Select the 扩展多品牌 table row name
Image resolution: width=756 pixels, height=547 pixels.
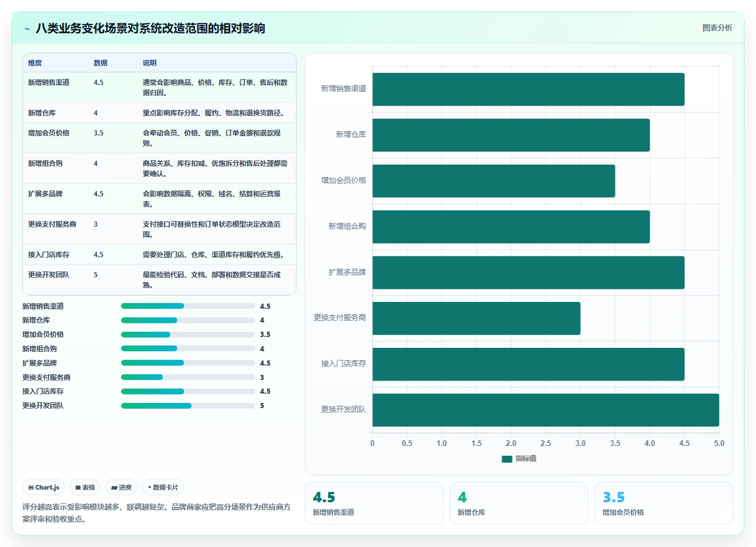coord(45,194)
